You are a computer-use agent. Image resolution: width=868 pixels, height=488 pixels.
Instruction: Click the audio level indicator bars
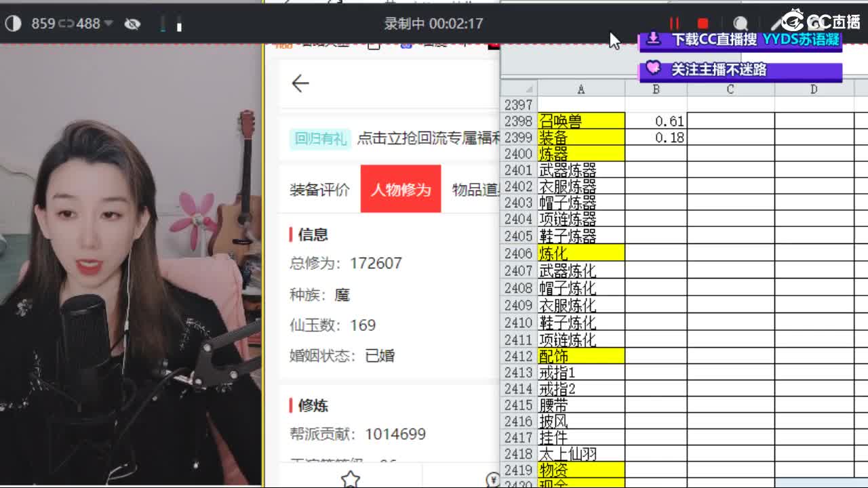(171, 23)
